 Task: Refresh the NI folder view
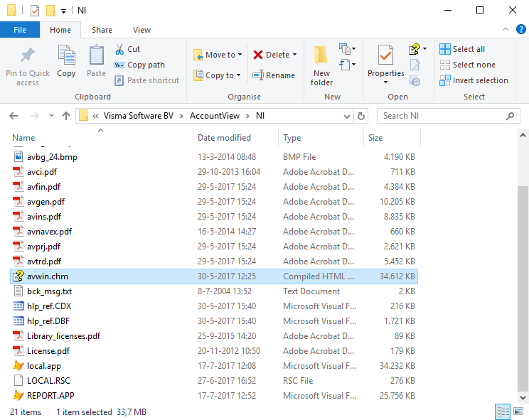(361, 116)
